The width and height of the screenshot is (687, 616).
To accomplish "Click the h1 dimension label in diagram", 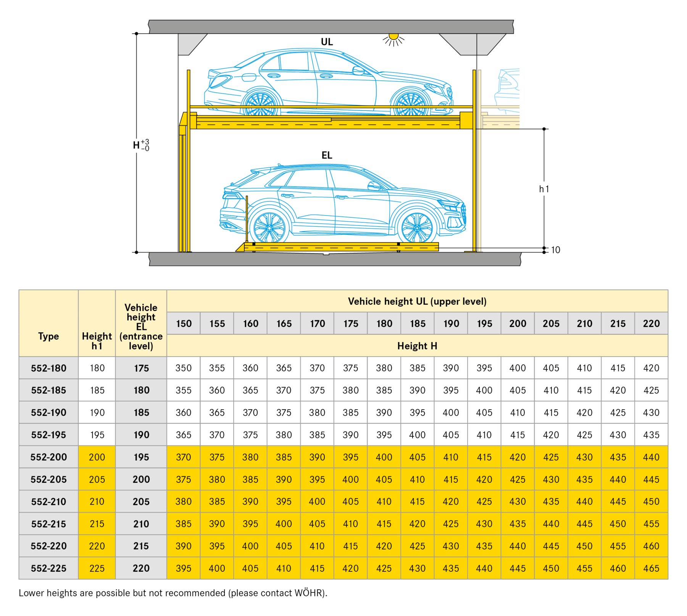I will point(544,189).
